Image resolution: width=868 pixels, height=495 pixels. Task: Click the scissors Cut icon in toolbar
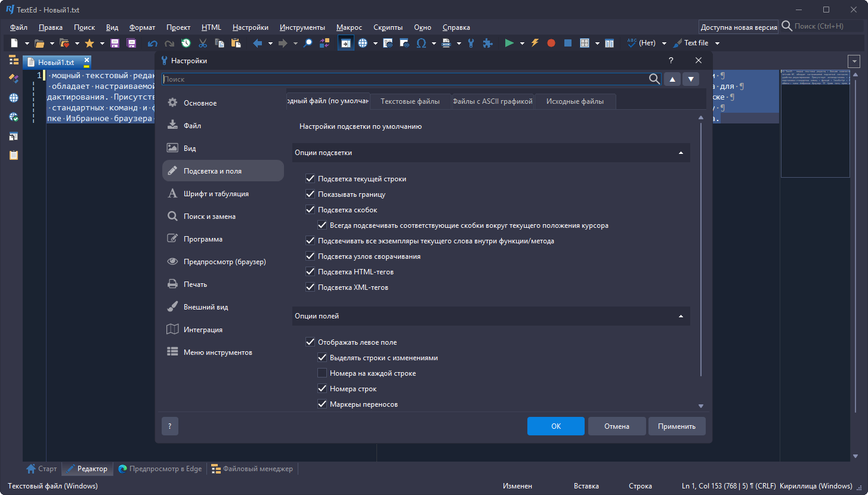tap(203, 43)
